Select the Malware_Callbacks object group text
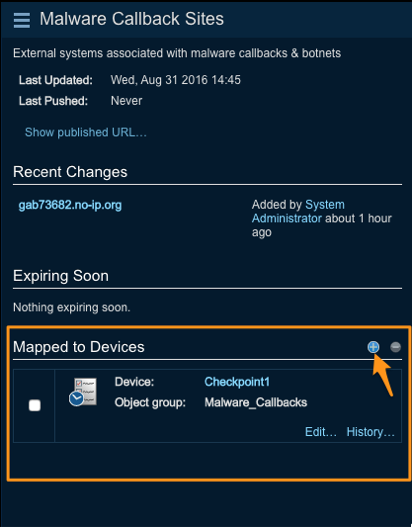 (x=256, y=402)
